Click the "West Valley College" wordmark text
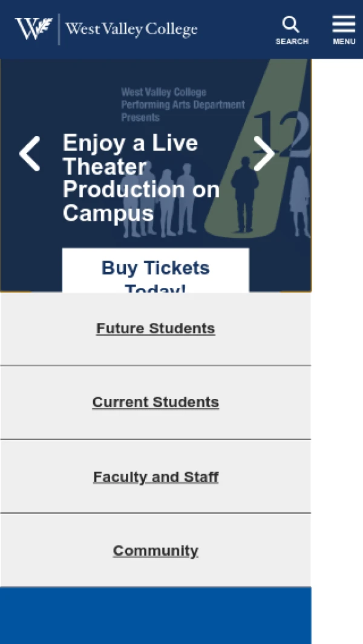The image size is (363, 644). click(x=131, y=29)
